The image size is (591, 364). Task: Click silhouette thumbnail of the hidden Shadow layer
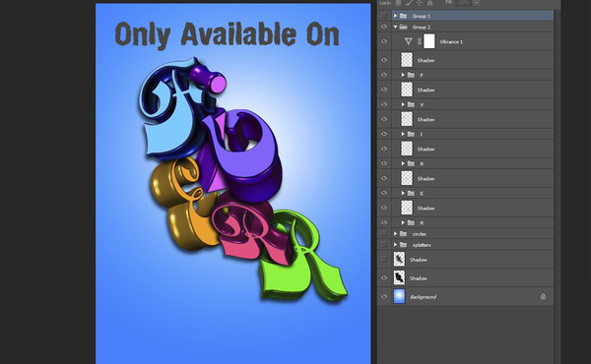[399, 260]
